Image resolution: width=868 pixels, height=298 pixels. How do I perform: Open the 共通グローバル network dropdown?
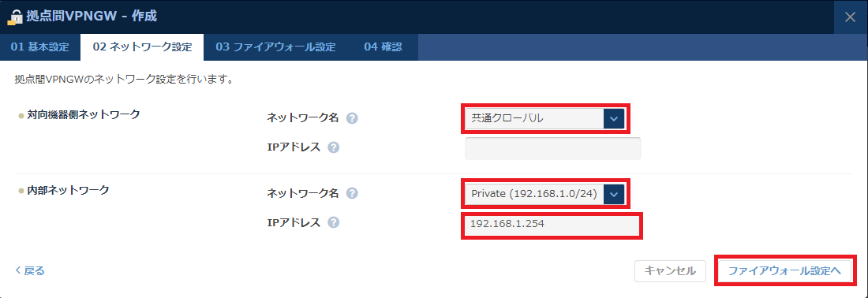pyautogui.click(x=544, y=118)
